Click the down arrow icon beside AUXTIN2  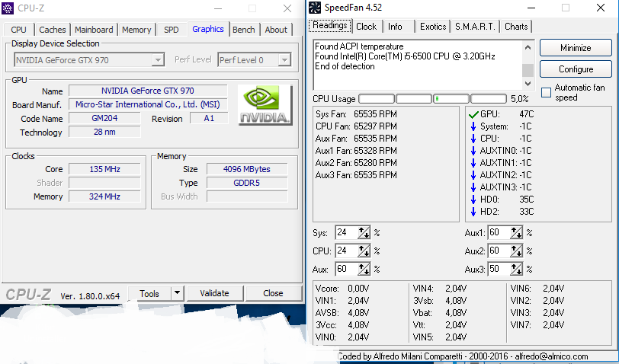point(473,175)
